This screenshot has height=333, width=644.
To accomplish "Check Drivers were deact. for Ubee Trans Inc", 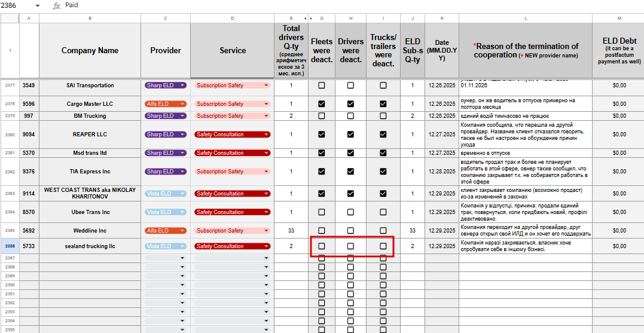I will coord(350,212).
